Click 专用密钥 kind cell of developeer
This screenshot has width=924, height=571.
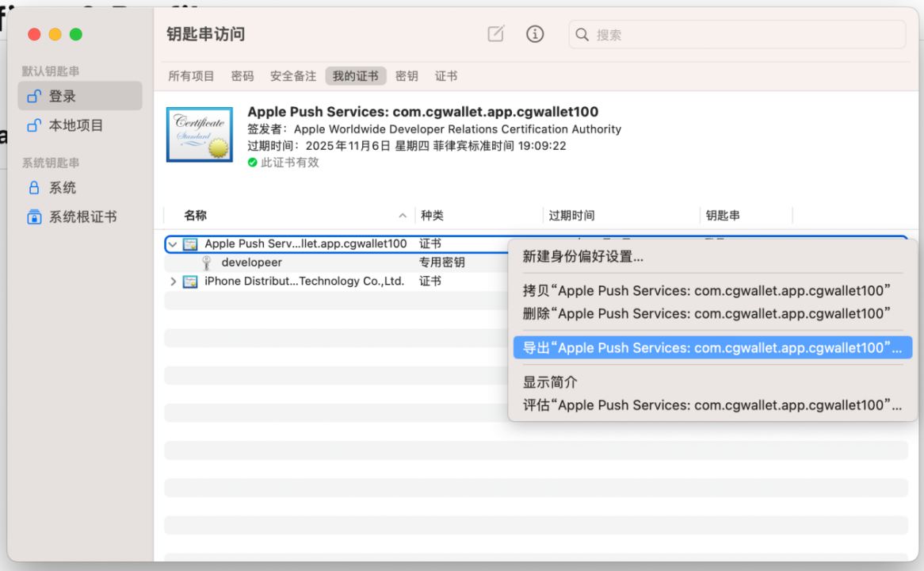coord(442,263)
